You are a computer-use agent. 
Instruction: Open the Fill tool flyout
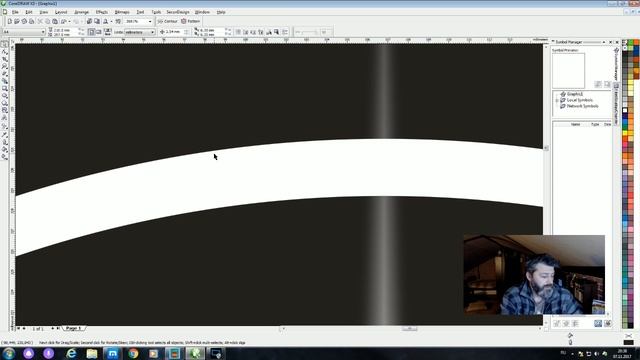pos(4,149)
